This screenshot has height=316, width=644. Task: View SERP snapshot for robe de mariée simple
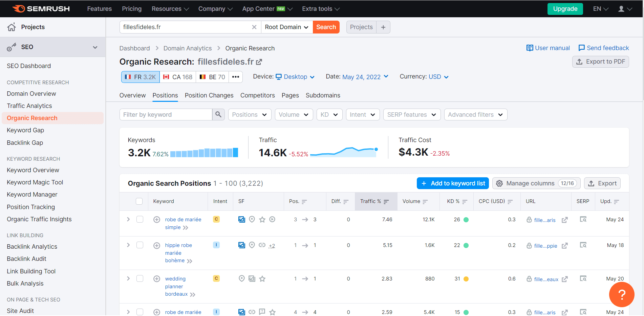pos(583,220)
